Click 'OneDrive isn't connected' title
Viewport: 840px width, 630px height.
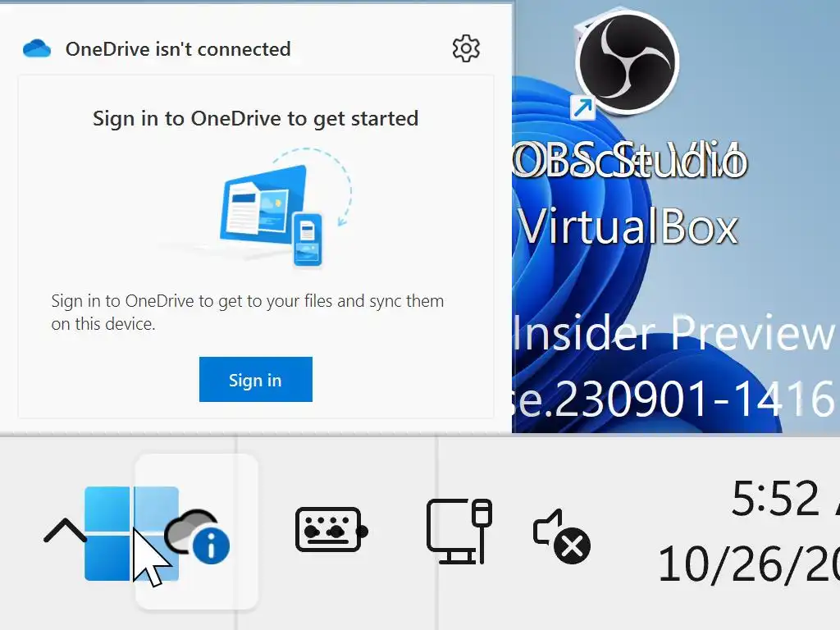pos(178,48)
